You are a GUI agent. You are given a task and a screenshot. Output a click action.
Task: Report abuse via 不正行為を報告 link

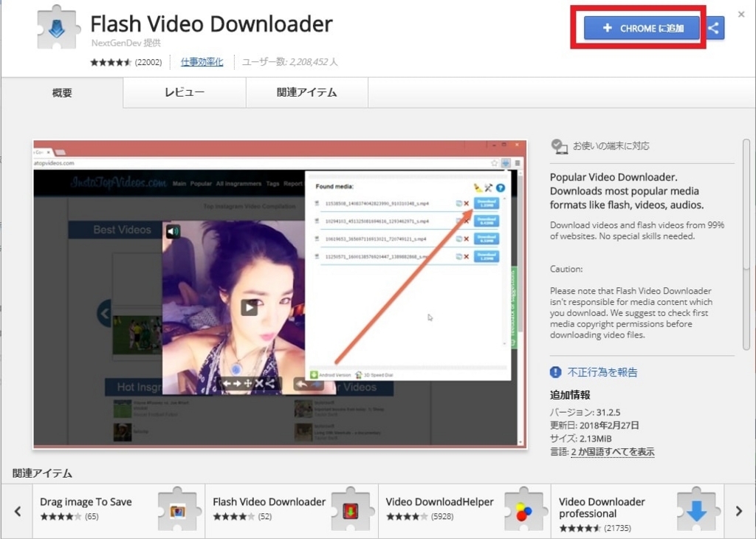tap(602, 372)
